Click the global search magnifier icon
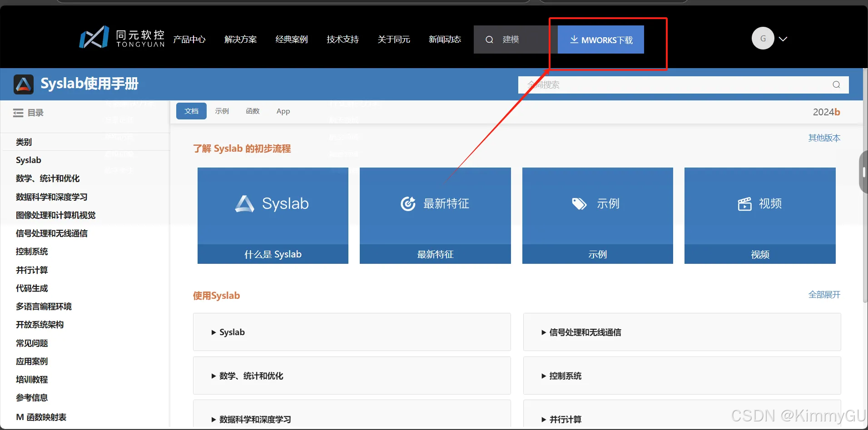 tap(836, 84)
